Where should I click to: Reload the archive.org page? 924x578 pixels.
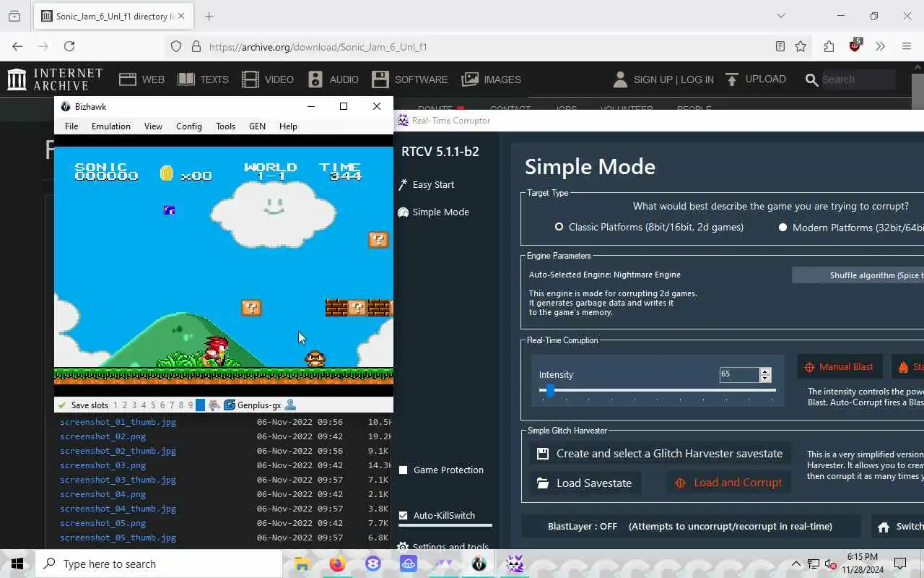(x=69, y=46)
